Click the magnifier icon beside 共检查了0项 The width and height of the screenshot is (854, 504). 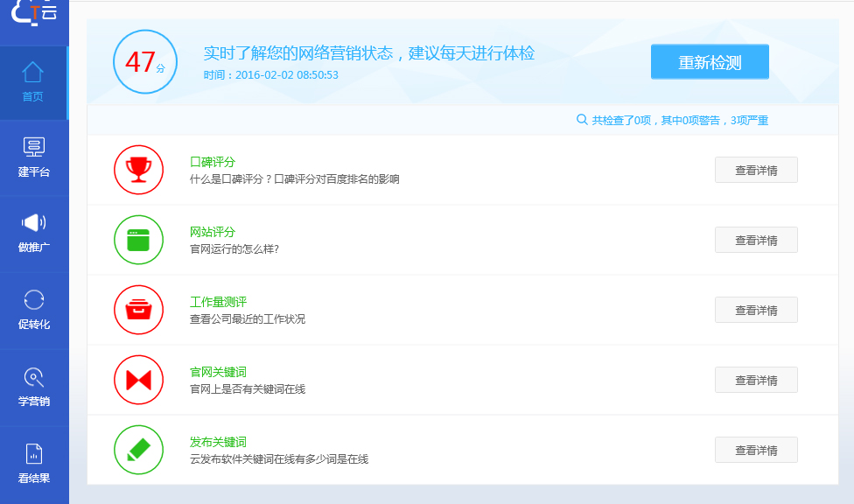[582, 120]
